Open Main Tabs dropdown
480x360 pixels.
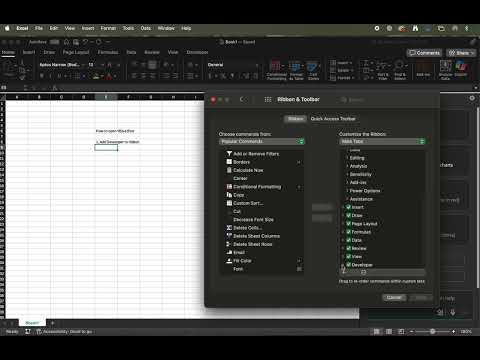[382, 141]
